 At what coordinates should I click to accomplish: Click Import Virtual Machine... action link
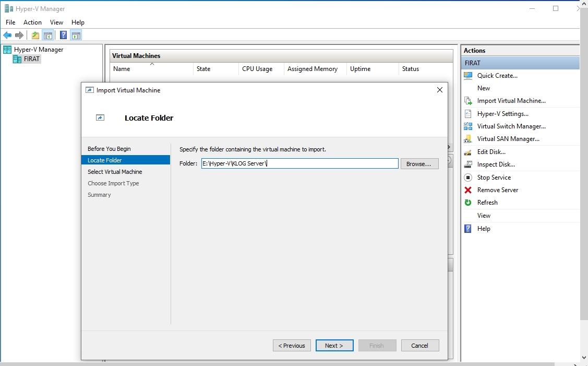(511, 101)
